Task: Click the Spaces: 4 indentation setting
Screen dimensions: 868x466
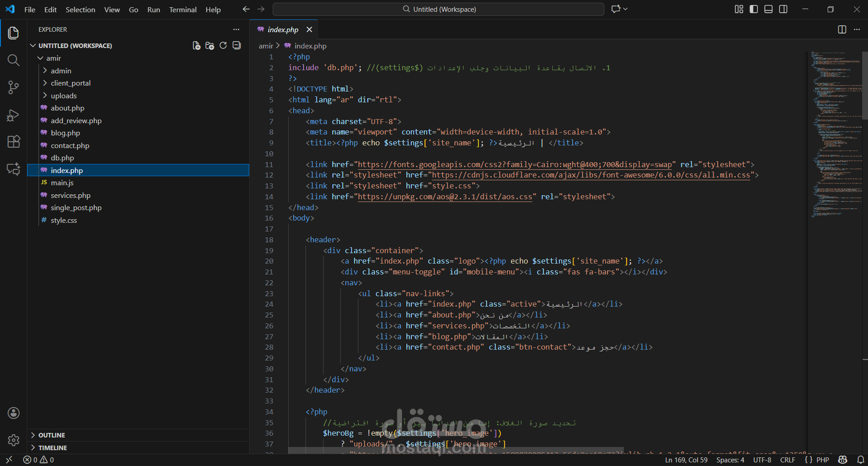Action: (730, 460)
